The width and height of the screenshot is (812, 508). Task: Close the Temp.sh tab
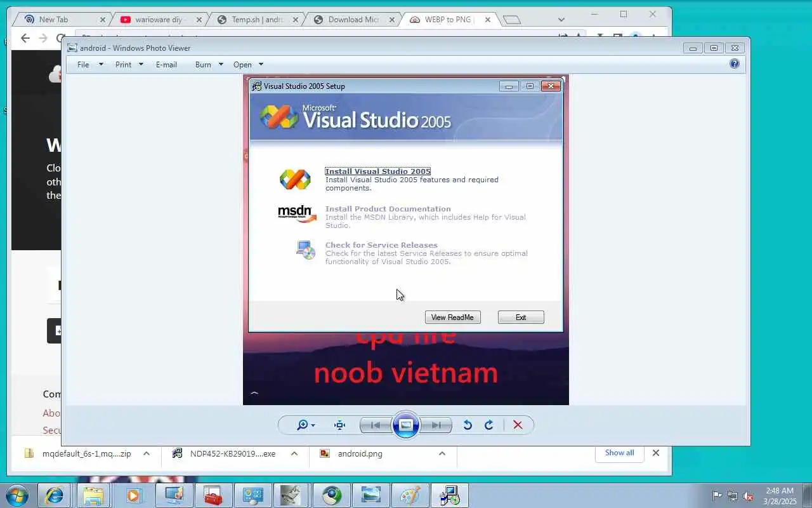(296, 20)
